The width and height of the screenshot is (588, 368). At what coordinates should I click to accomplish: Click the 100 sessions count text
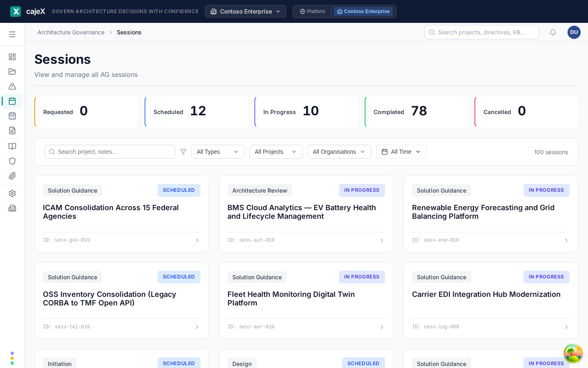(x=551, y=152)
